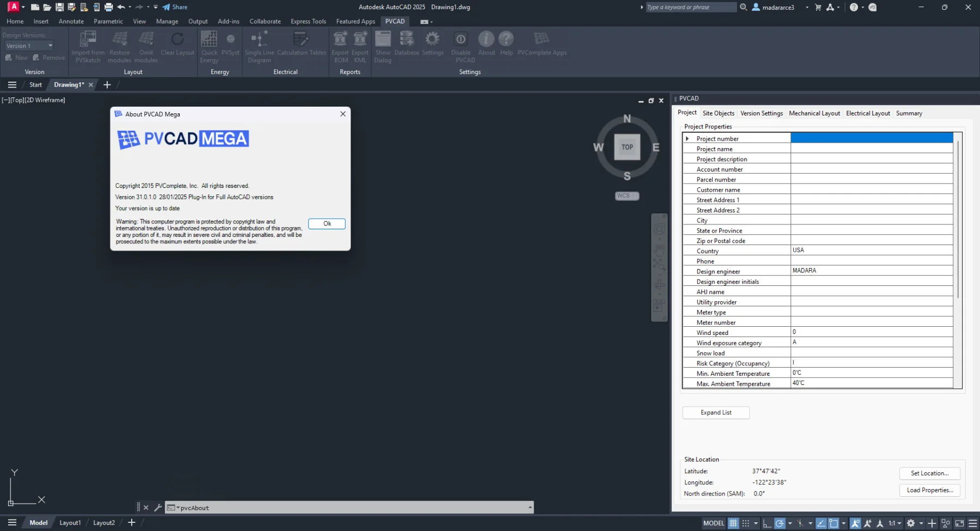Toggle polar tracking in status bar
Viewport: 980px width, 531px height.
point(780,523)
